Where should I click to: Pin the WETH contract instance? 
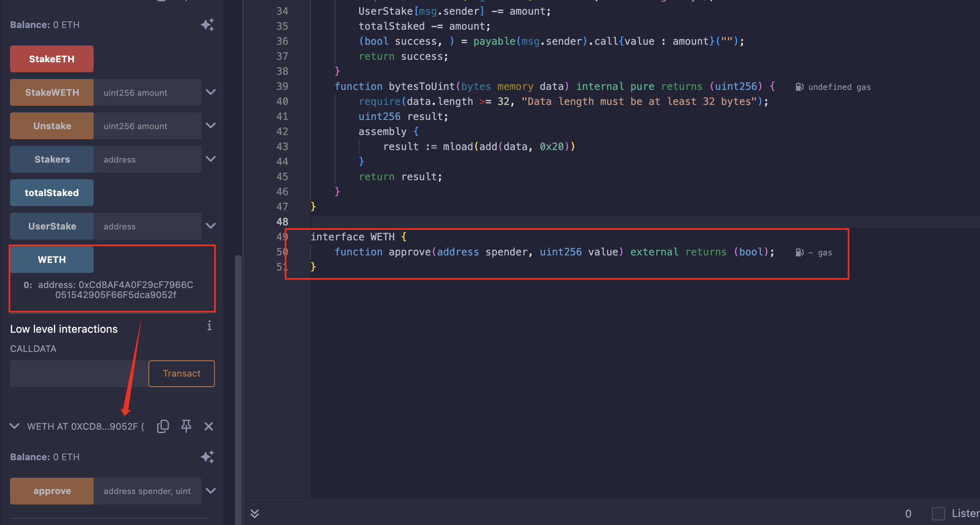186,426
